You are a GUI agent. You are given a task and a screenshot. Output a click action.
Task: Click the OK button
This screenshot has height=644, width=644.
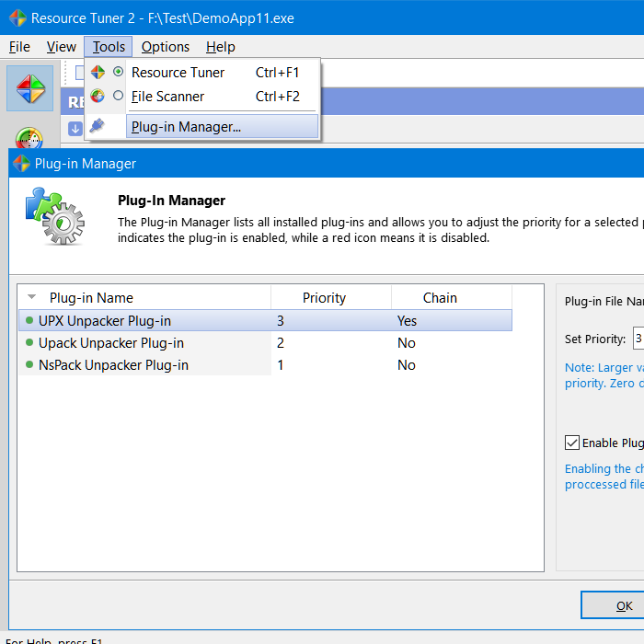coord(613,605)
